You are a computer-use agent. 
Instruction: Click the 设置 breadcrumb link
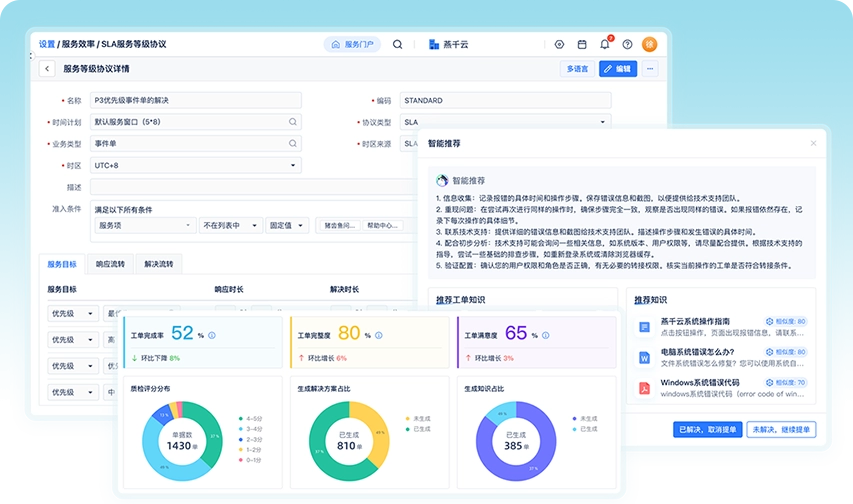[x=47, y=44]
